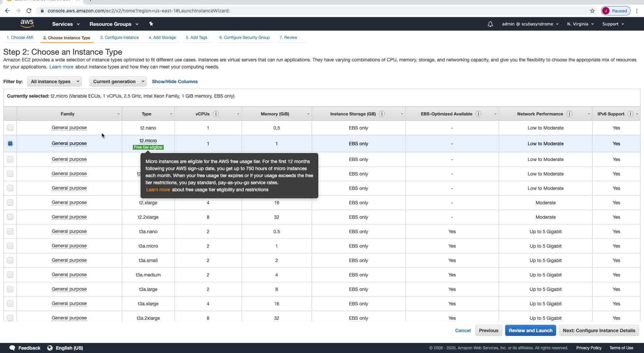Open the All instance types filter
The height and width of the screenshot is (353, 644).
(x=54, y=82)
